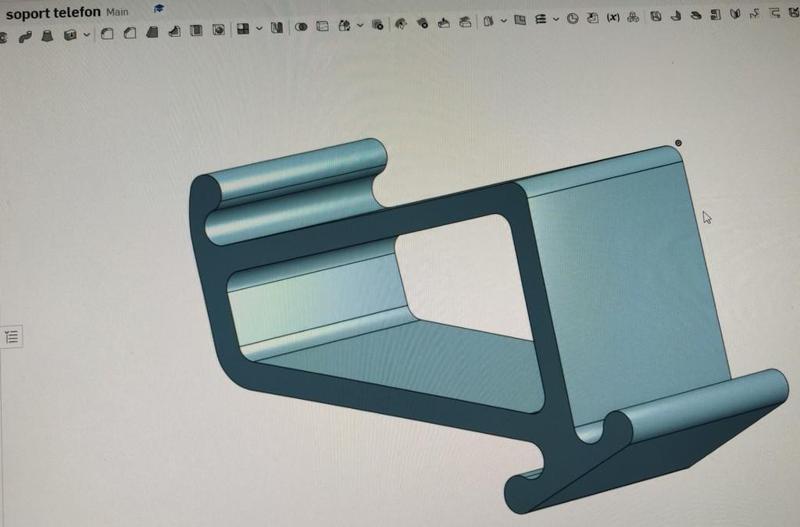
Task: Expand the pattern tools dropdown arrow
Action: coord(259,29)
